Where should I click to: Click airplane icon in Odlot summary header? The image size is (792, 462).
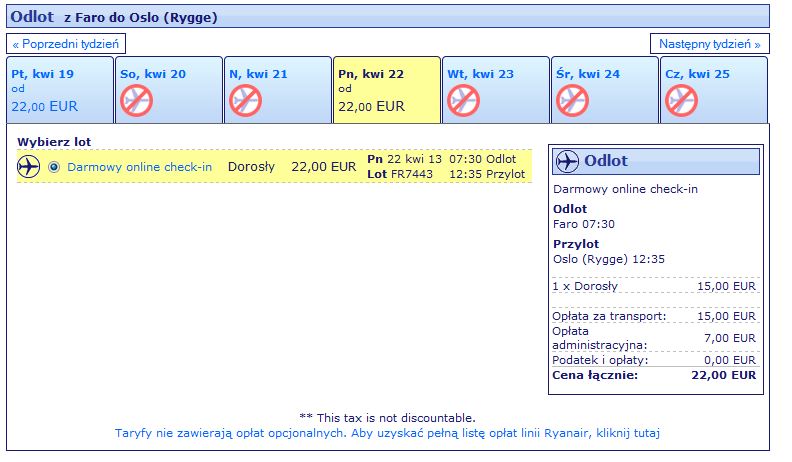[567, 162]
